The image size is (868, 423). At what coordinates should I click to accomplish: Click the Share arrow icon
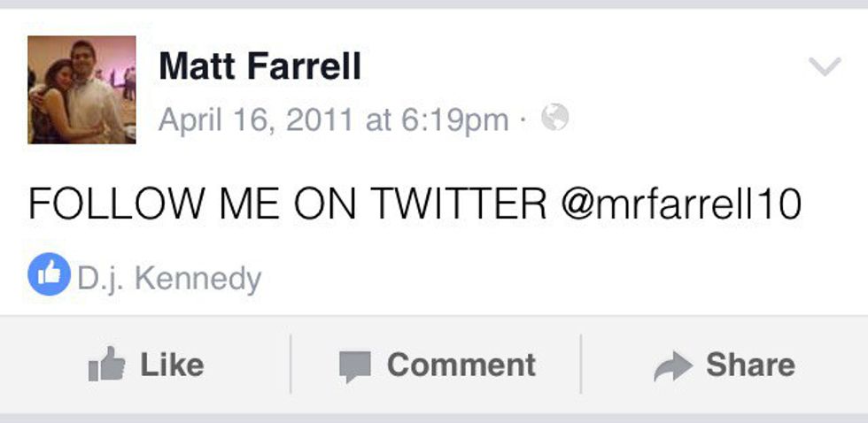(x=671, y=365)
